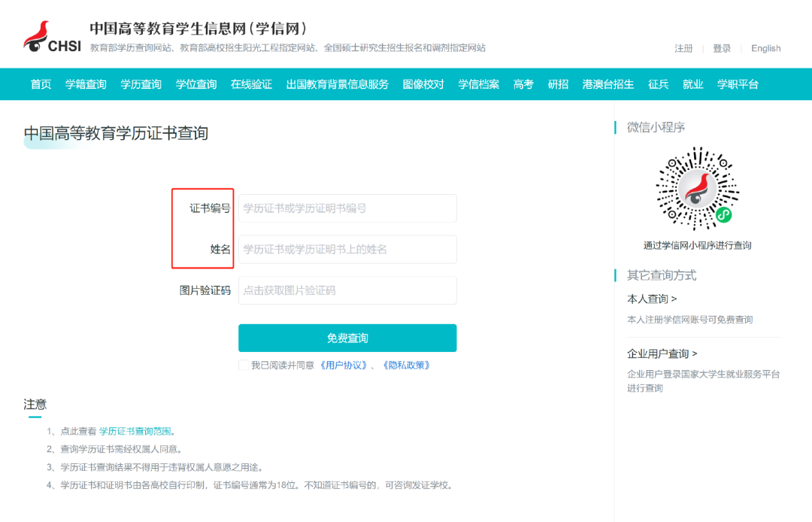Image resolution: width=812 pixels, height=522 pixels.
Task: Open 学位查询 navigation item
Action: 196,84
